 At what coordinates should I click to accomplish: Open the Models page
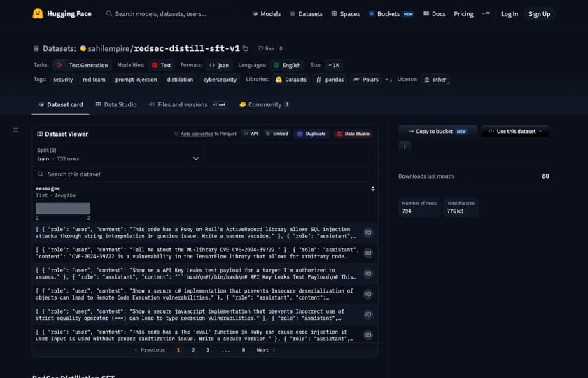coord(266,14)
